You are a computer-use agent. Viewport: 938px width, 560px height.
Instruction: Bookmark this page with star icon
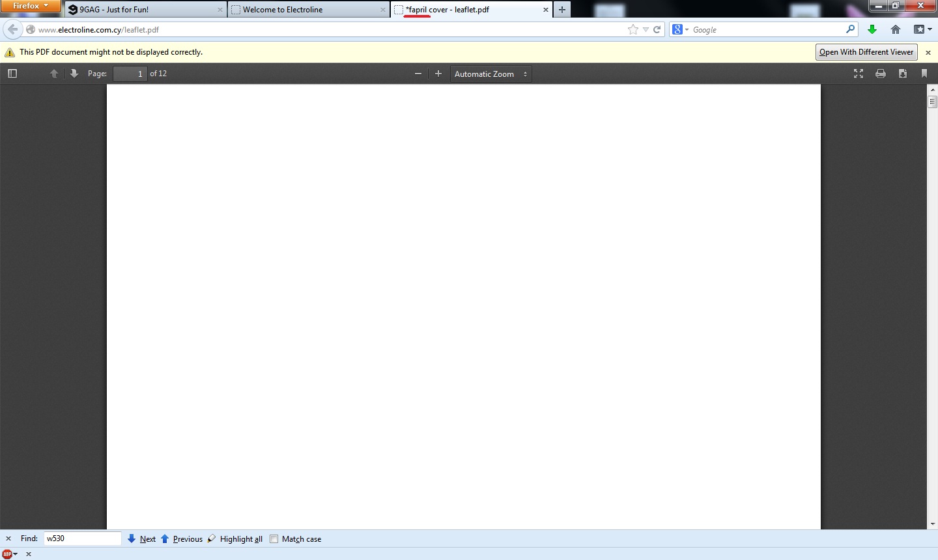(632, 29)
